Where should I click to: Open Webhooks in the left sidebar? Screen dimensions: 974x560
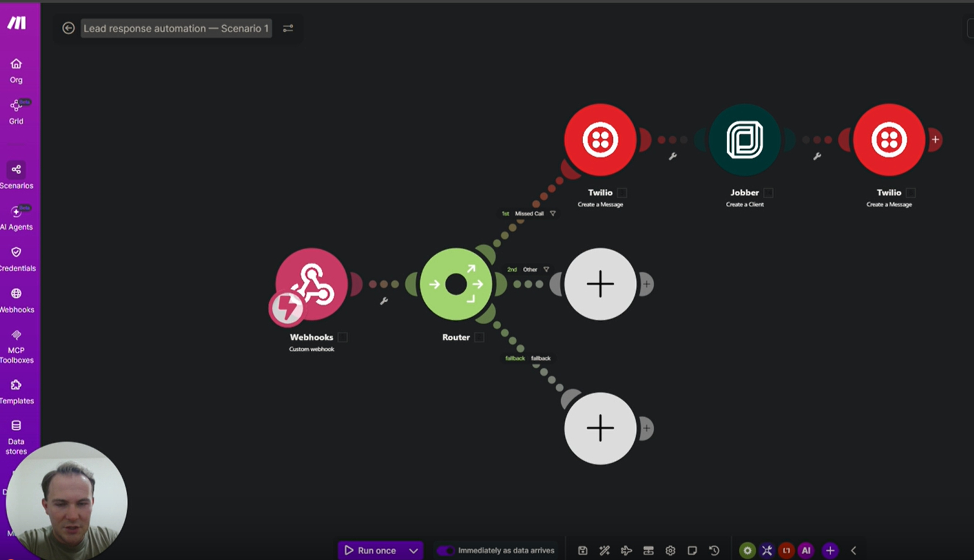click(16, 300)
